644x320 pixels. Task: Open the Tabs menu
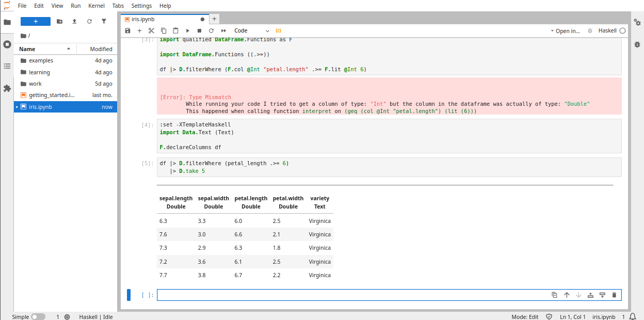(118, 6)
